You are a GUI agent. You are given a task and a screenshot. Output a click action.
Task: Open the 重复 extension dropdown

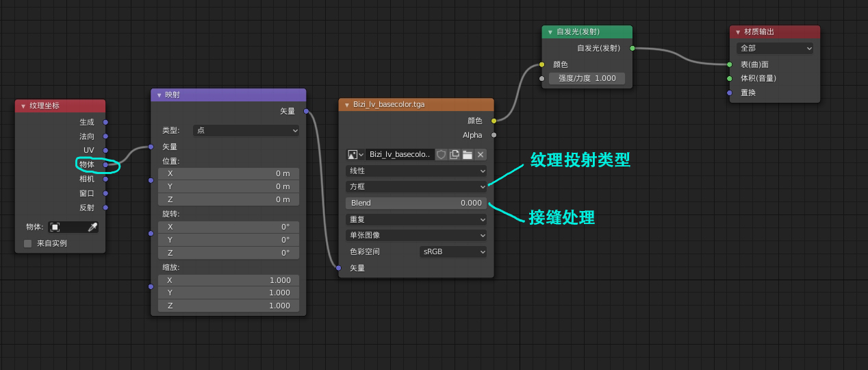[x=416, y=219]
